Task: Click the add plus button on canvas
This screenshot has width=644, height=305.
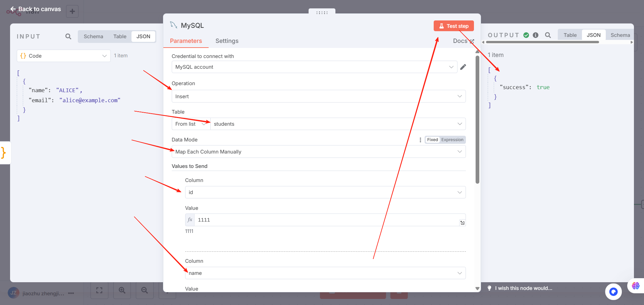Action: point(72,11)
